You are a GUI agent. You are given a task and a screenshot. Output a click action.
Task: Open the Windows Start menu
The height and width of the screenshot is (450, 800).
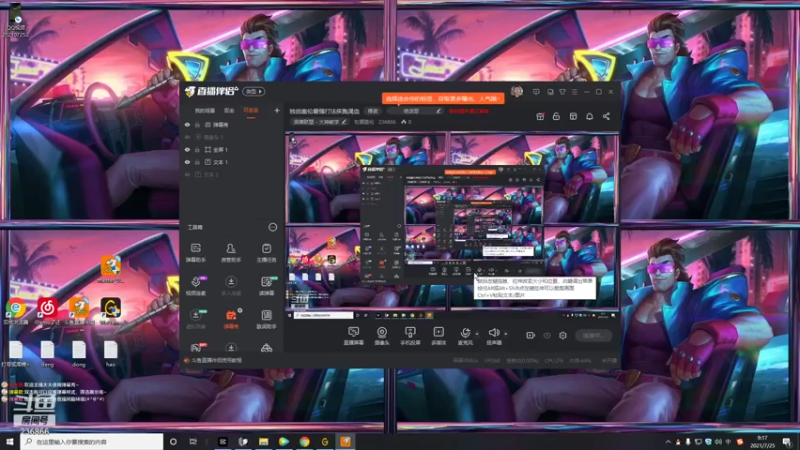[x=10, y=441]
